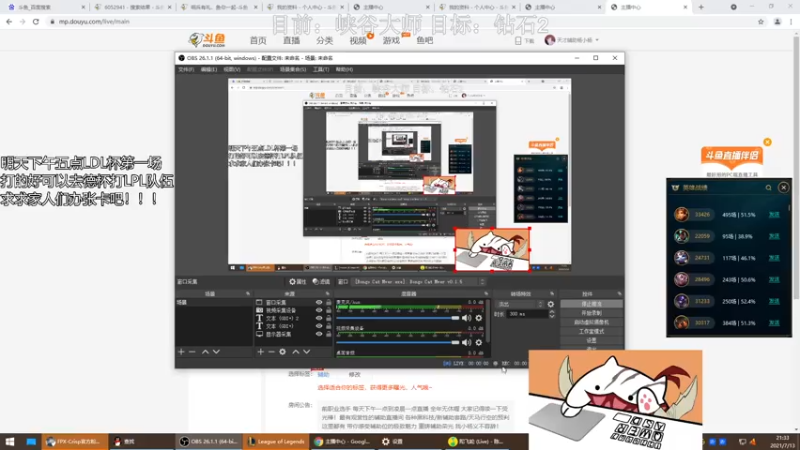The height and width of the screenshot is (450, 800).
Task: Bookmark this page with the star icon
Action: [x=761, y=21]
